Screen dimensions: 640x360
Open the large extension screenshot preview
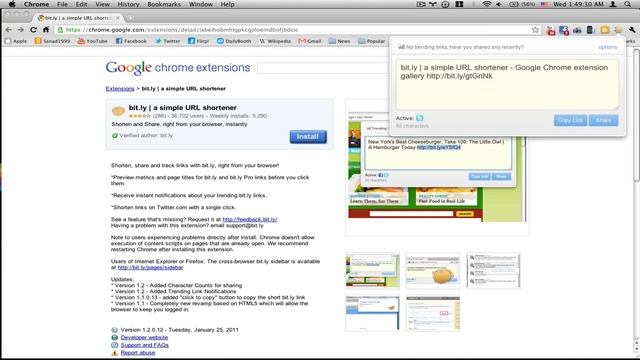click(x=437, y=167)
